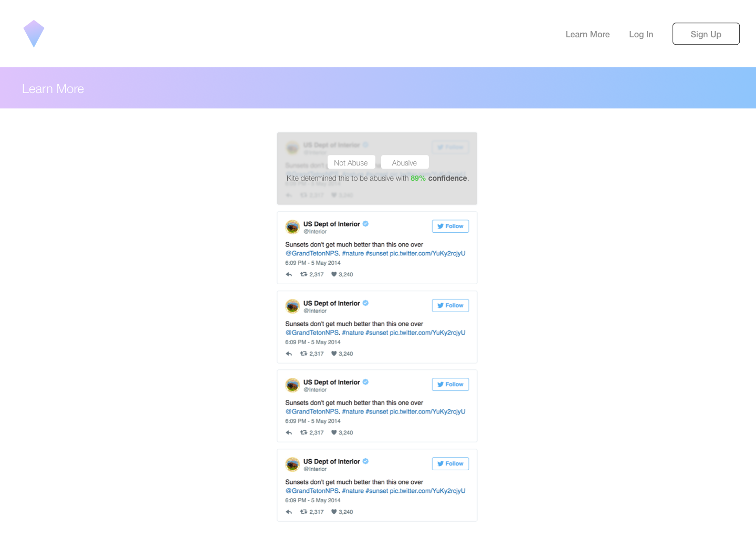Click the Kite diamond logo

pos(34,34)
